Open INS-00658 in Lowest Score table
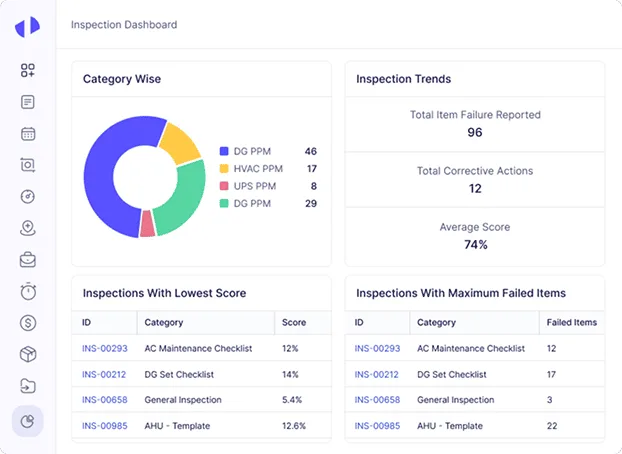622x454 pixels. (x=105, y=400)
